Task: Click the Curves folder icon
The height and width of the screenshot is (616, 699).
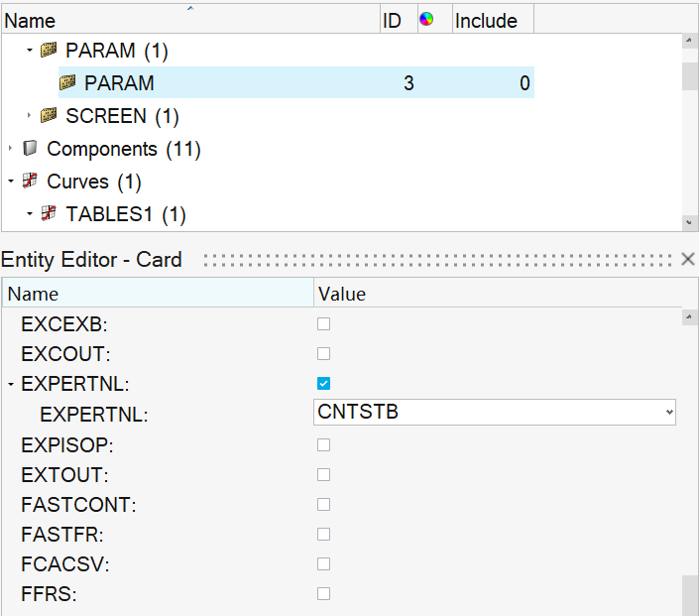Action: pyautogui.click(x=30, y=182)
